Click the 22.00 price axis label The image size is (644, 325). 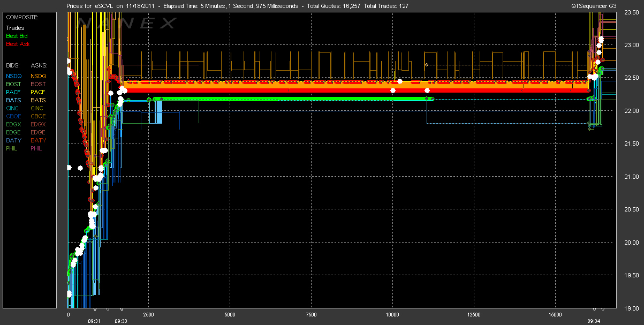pos(632,111)
